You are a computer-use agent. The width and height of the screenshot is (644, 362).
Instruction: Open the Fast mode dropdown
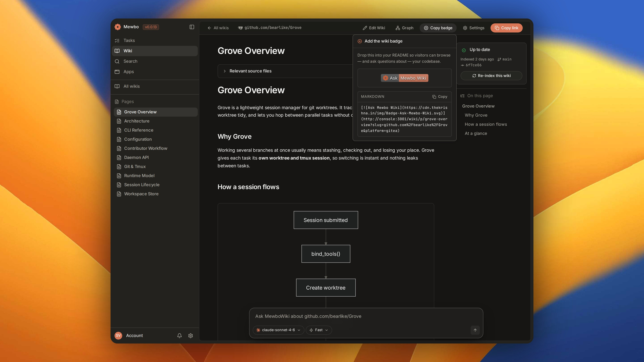tap(319, 330)
